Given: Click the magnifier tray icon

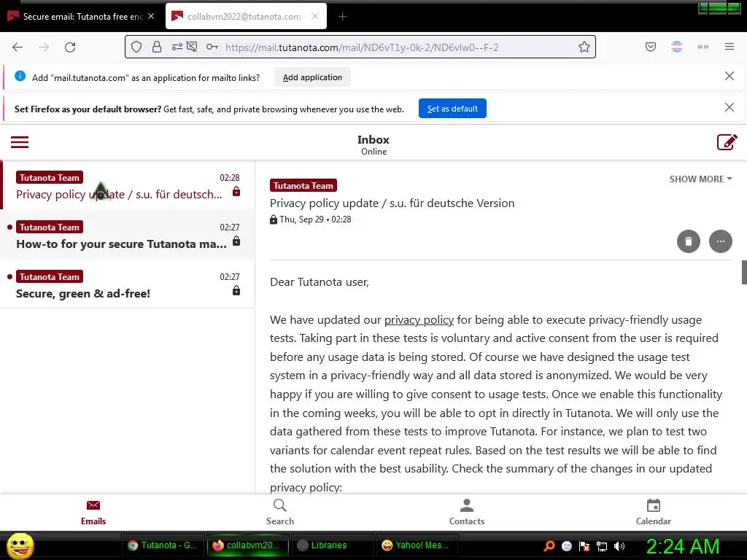Looking at the screenshot, I should (x=549, y=545).
